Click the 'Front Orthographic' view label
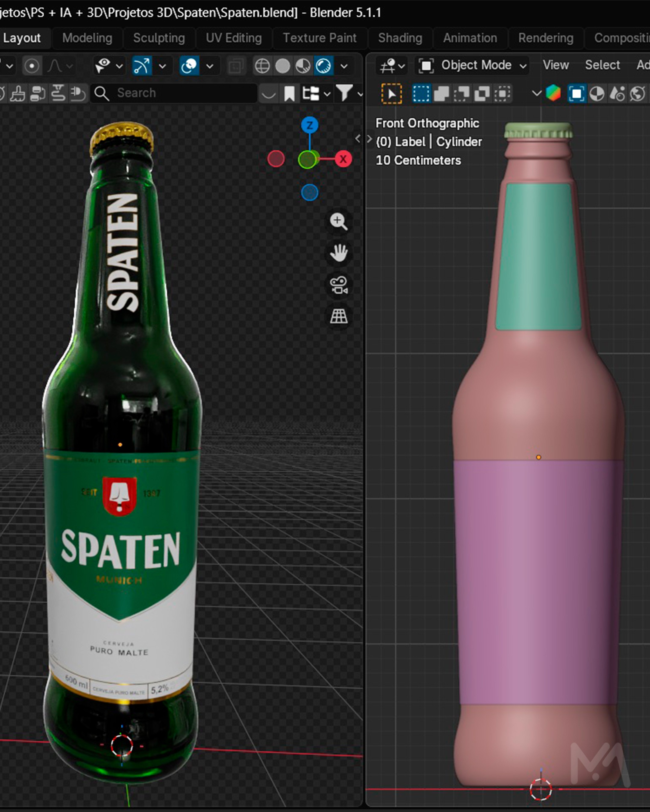Image resolution: width=650 pixels, height=812 pixels. tap(427, 123)
